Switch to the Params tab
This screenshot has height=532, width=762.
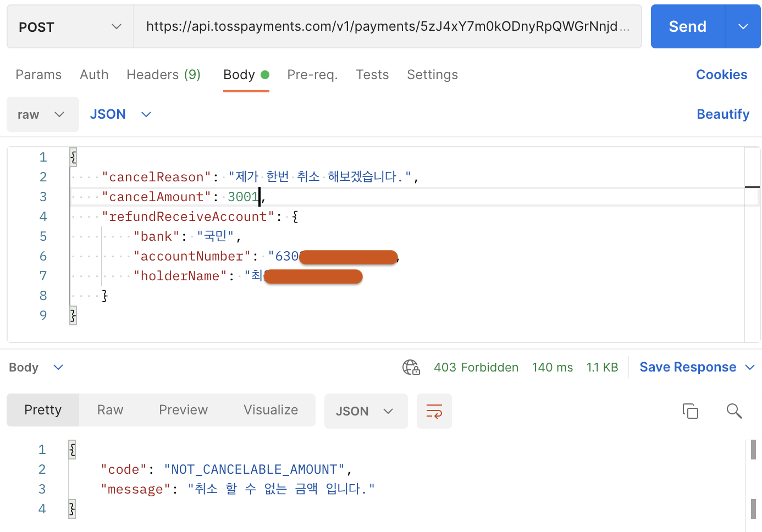38,75
